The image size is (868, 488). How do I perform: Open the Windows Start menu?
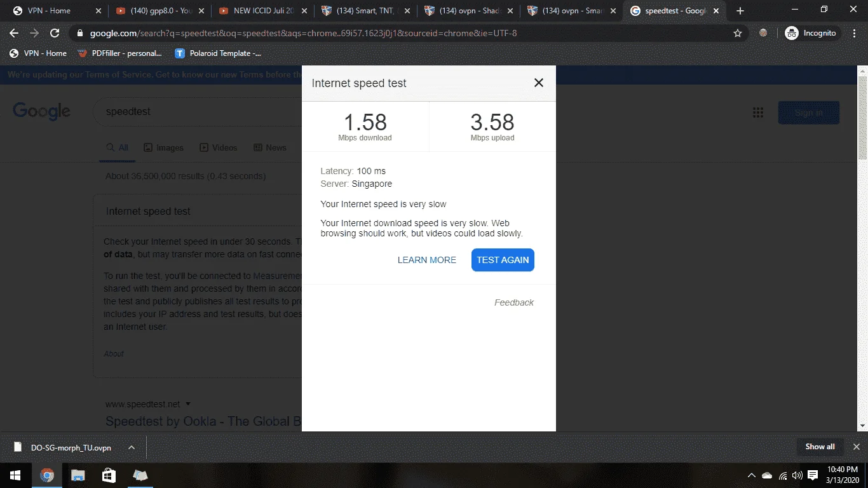tap(15, 475)
